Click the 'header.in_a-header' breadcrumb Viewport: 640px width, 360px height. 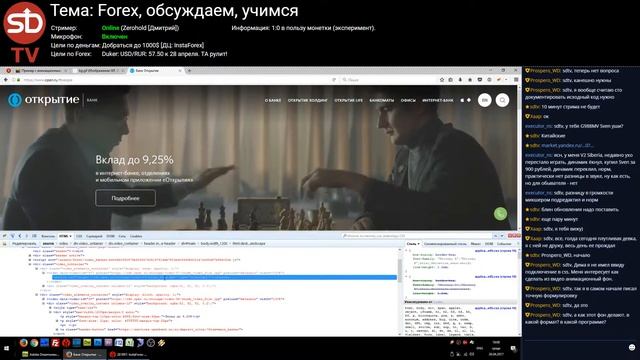160,243
